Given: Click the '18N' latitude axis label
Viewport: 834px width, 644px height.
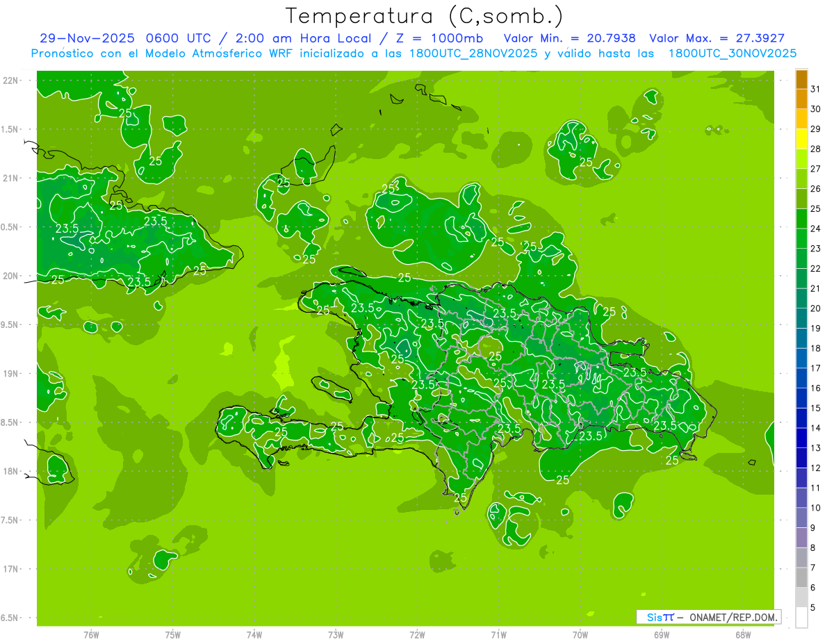Looking at the screenshot, I should point(10,471).
